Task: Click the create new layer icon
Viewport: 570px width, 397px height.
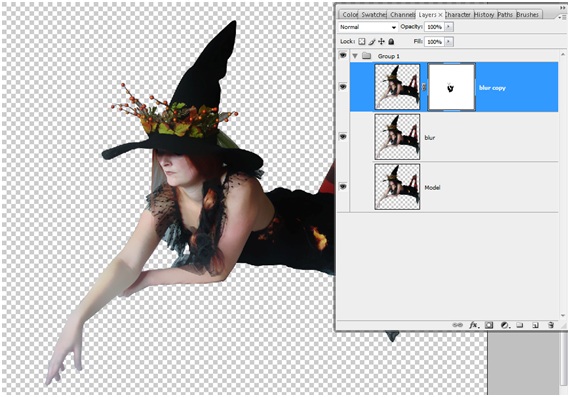Action: (x=535, y=325)
